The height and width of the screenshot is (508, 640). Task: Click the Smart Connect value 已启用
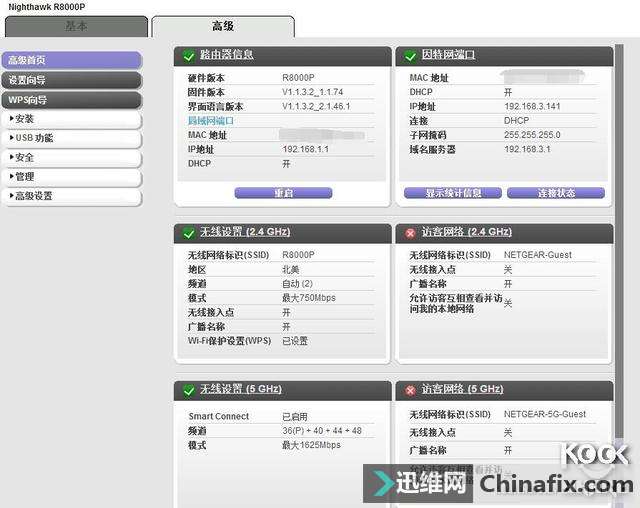pyautogui.click(x=295, y=417)
